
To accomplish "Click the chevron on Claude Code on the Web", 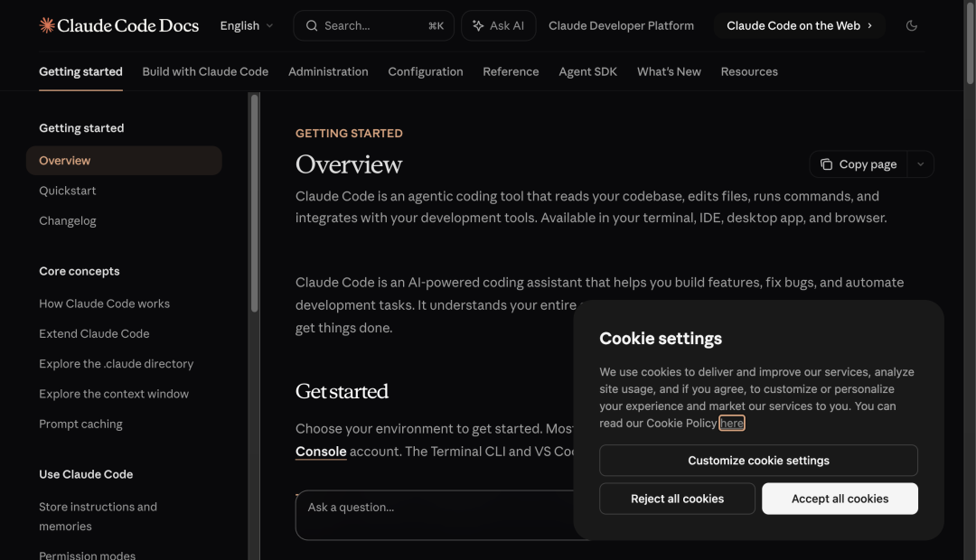I will pos(869,25).
